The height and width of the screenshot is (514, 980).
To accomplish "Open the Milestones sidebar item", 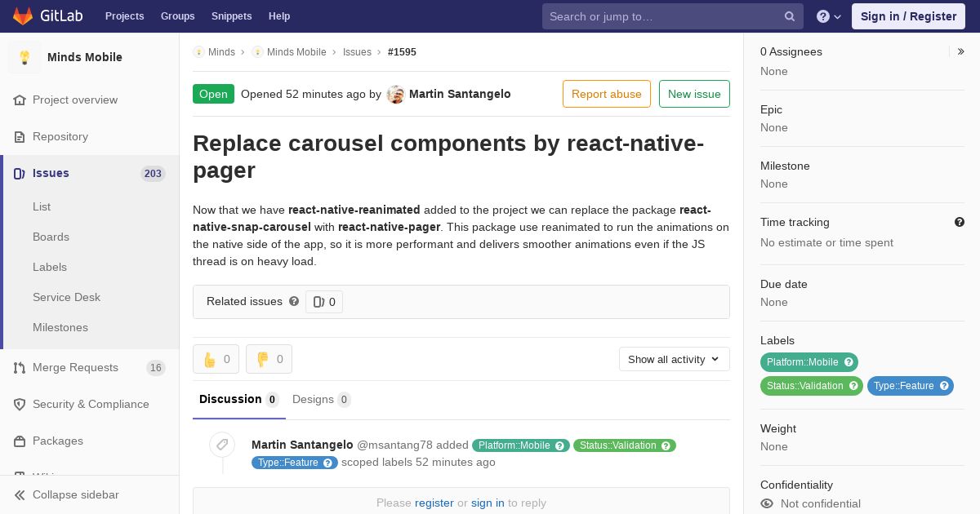I will 60,327.
